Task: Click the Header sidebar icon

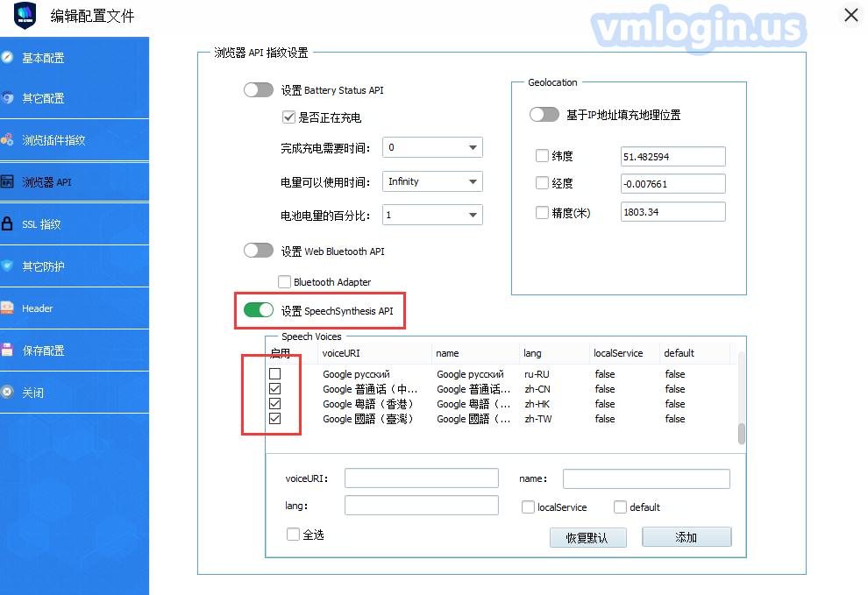Action: (8, 308)
